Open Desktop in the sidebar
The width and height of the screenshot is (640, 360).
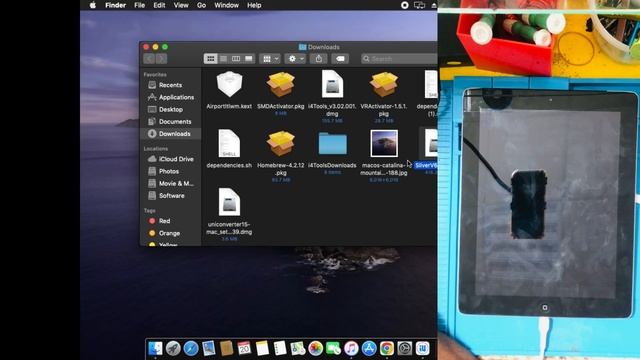coord(170,109)
